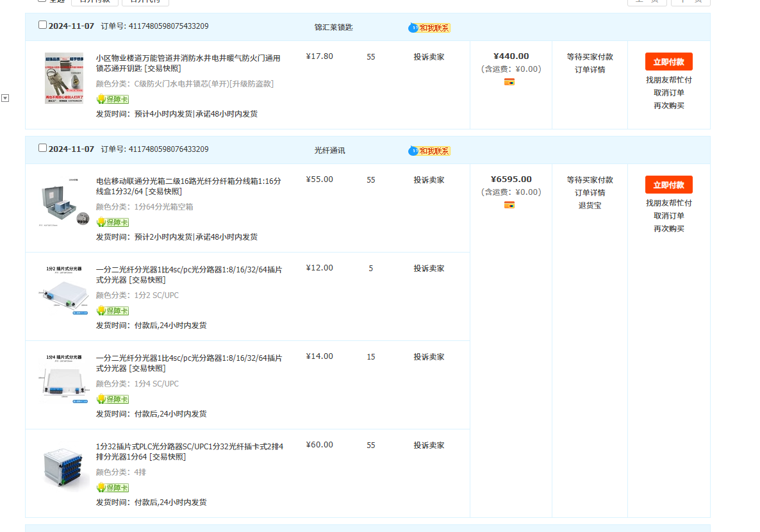Click the 保障卡 badge on the 1分32 PLC splitter
Viewport: 760px width, 532px height.
tap(113, 488)
